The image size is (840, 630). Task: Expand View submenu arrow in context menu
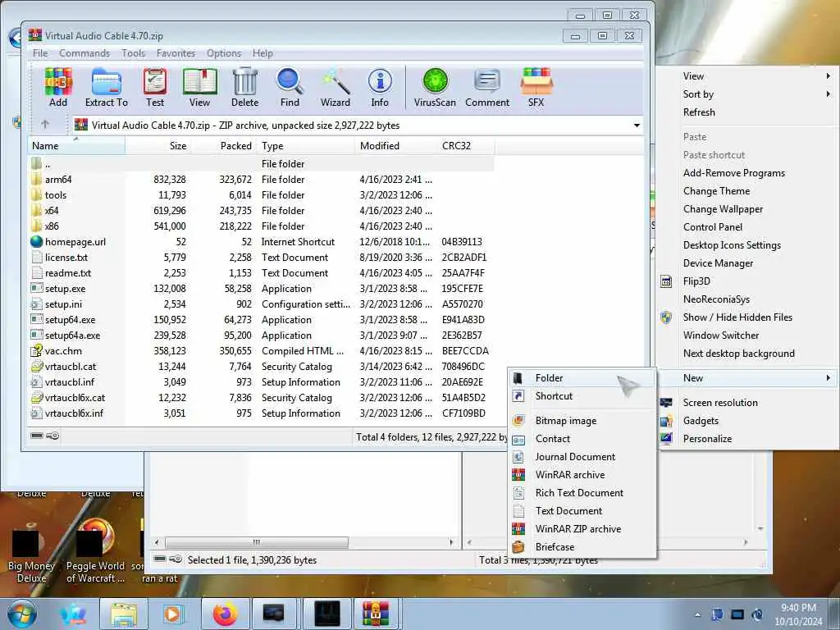829,76
